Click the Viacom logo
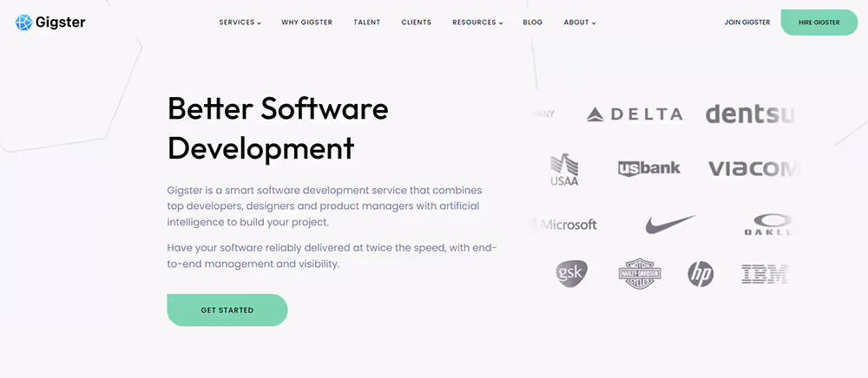Viewport: 868px width, 378px height. pos(753,169)
